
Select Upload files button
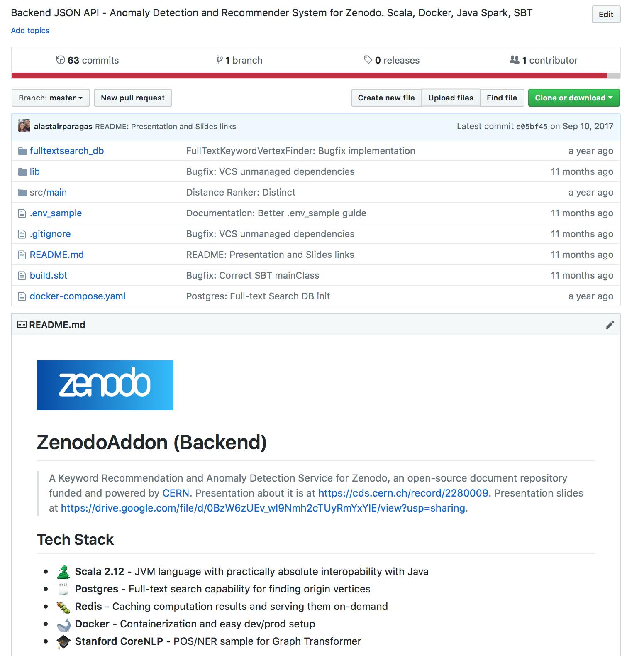[x=451, y=98]
